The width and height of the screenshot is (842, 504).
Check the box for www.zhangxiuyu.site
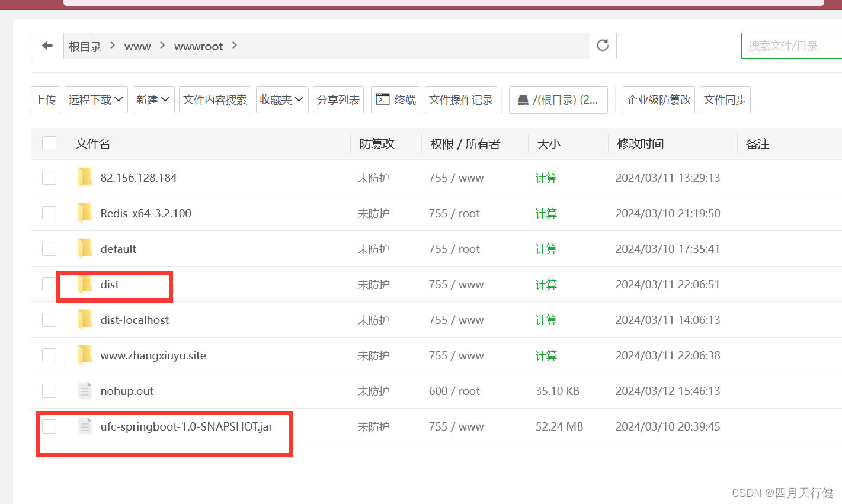[49, 355]
